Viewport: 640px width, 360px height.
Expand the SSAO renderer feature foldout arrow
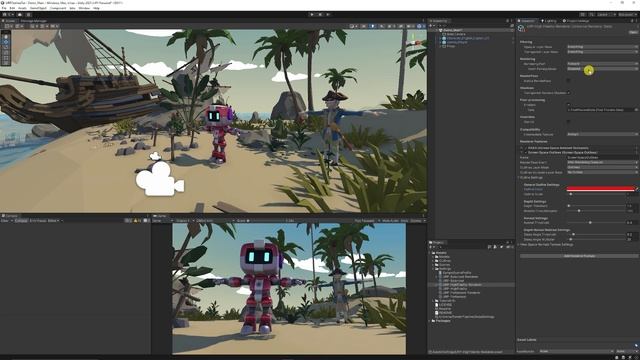tap(522, 148)
